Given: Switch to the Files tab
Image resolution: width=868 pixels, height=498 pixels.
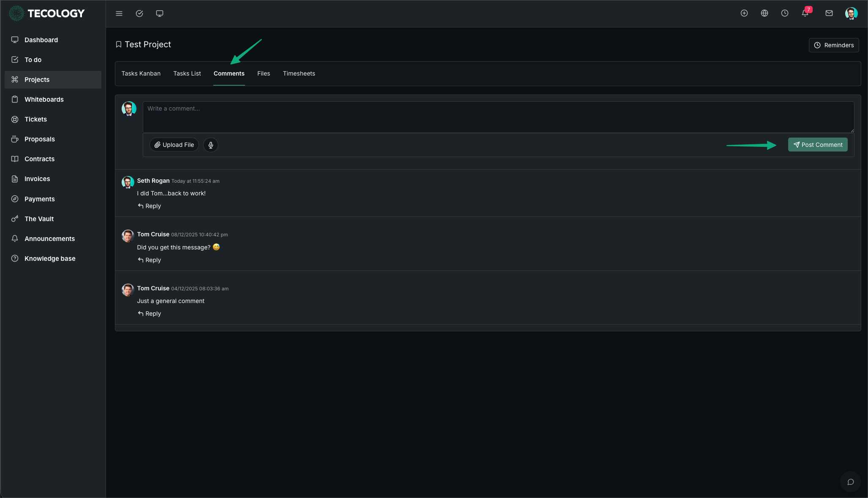Looking at the screenshot, I should [264, 73].
